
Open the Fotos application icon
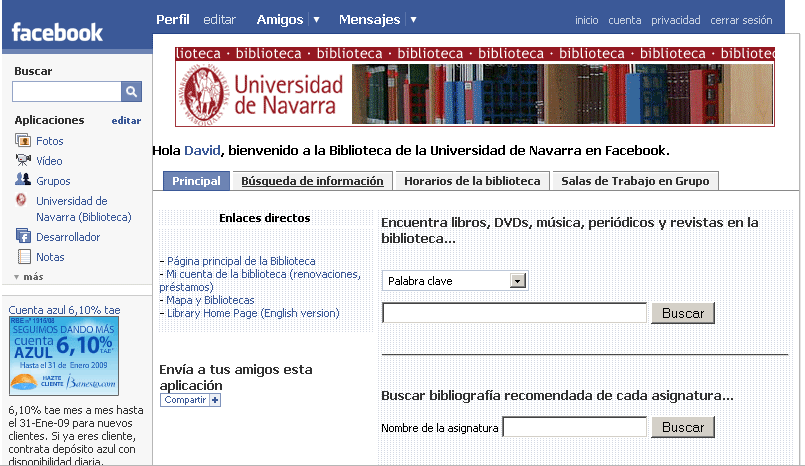(23, 140)
